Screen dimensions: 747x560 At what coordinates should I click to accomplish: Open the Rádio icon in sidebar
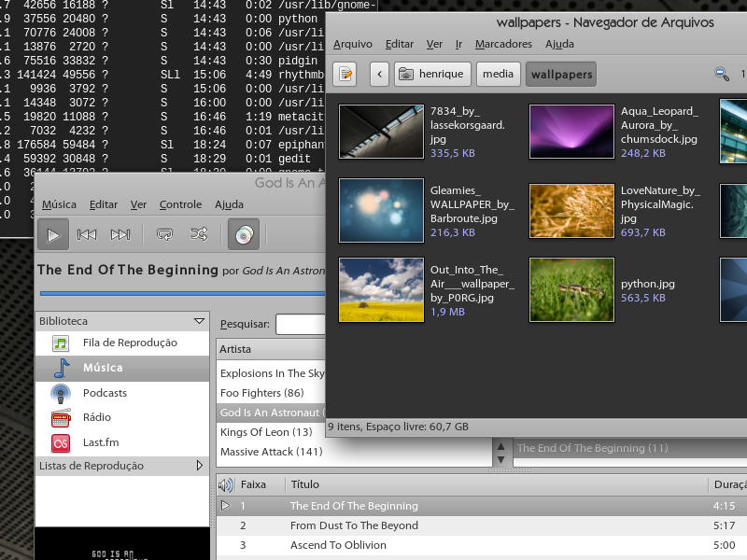[x=61, y=417]
